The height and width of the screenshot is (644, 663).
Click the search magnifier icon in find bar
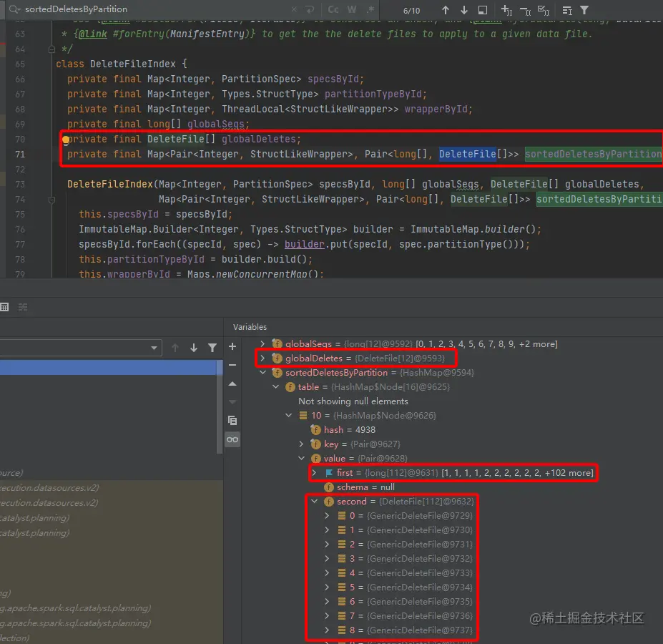pyautogui.click(x=14, y=9)
